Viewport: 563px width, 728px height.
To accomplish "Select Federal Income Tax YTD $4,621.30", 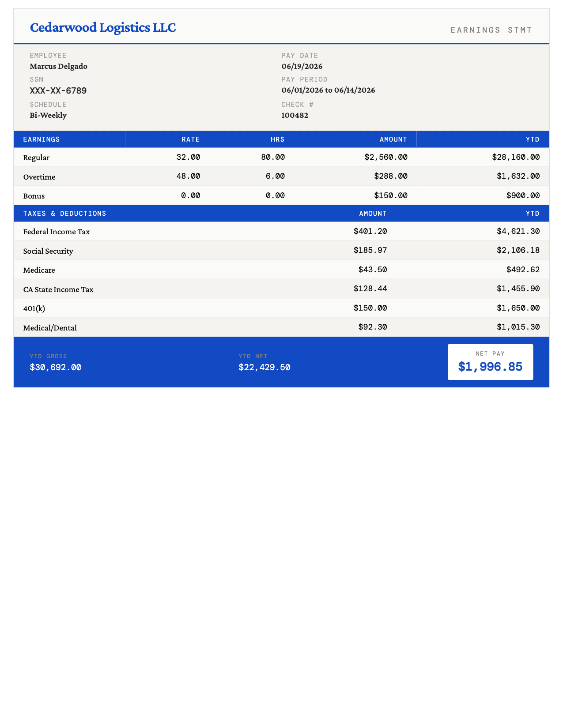I will 518,231.
